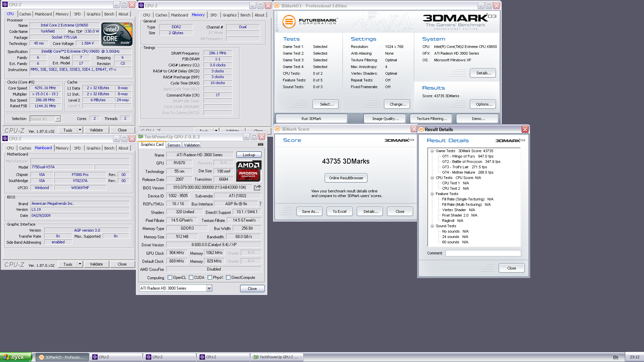Open About tab in CPU-Z Mainboard window
The height and width of the screenshot is (362, 644).
coord(123,148)
